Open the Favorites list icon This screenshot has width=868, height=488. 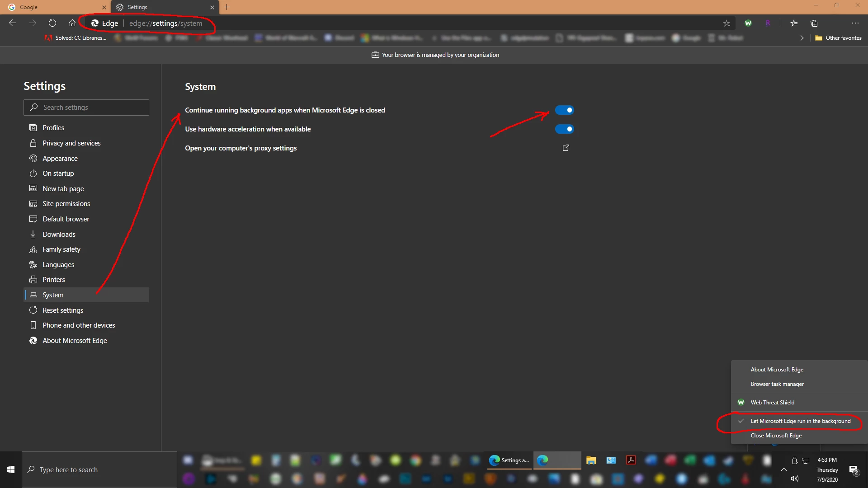(x=794, y=23)
